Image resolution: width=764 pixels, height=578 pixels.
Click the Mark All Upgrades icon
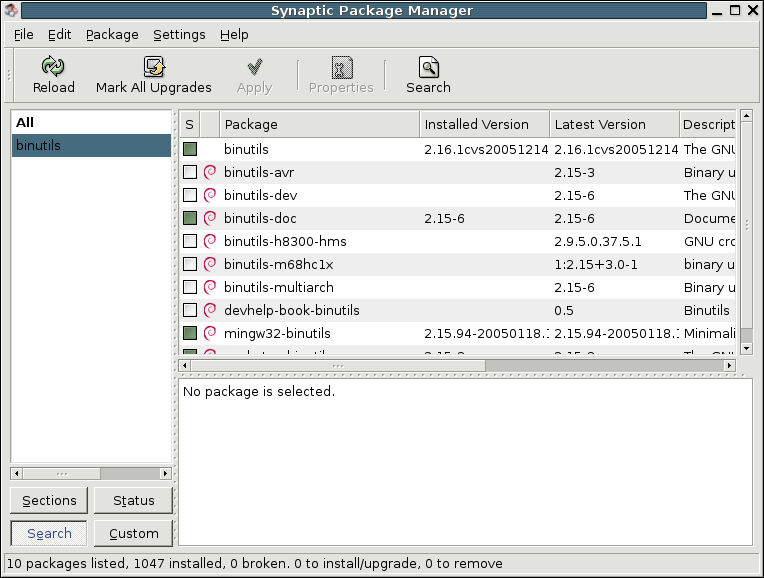pyautogui.click(x=154, y=67)
